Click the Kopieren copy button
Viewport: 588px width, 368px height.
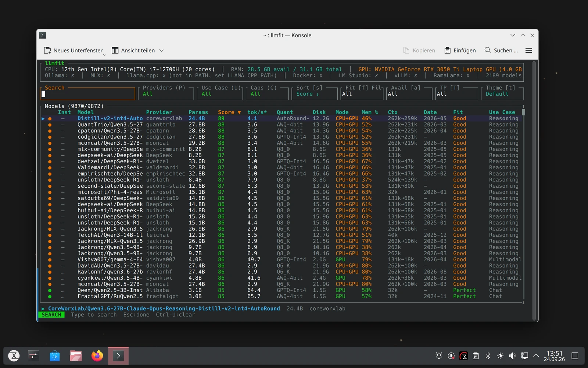[419, 50]
